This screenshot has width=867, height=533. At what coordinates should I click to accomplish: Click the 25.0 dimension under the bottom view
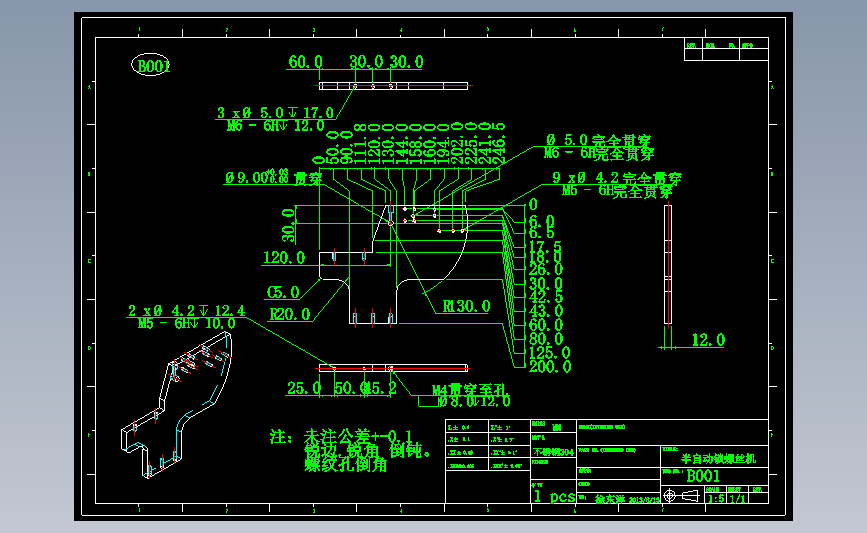[304, 388]
